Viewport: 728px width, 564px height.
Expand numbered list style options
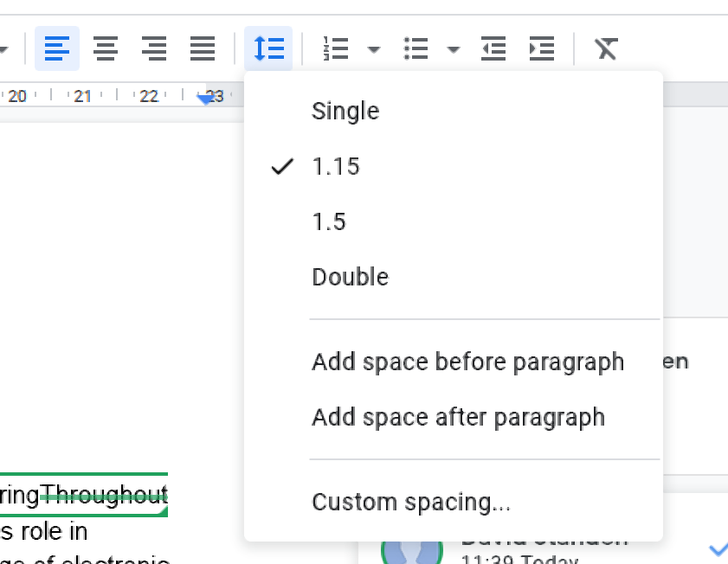373,50
